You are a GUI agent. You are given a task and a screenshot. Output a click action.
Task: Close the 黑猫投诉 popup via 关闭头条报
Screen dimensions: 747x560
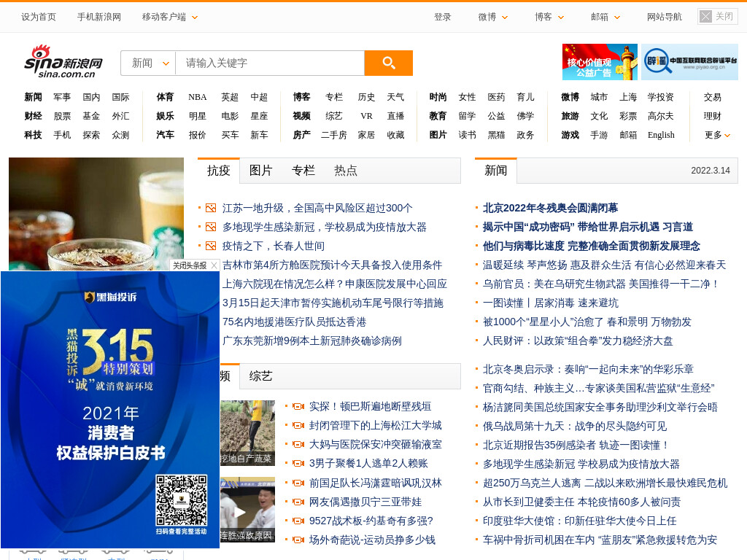coord(194,265)
